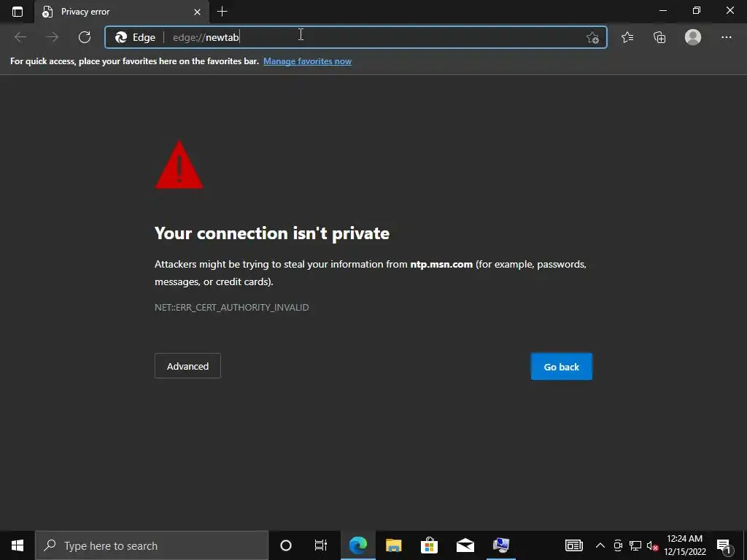Screen dimensions: 747x560
Task: Click the ntp.msn.com domain text
Action: point(441,264)
